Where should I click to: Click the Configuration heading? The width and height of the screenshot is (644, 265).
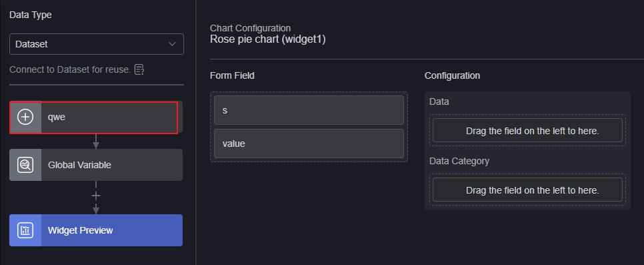(452, 75)
